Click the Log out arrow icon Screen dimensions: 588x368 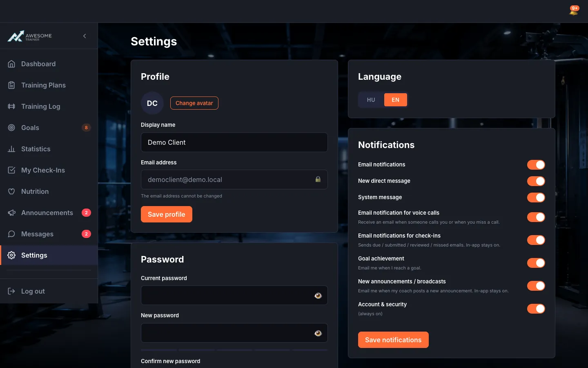[x=11, y=291]
